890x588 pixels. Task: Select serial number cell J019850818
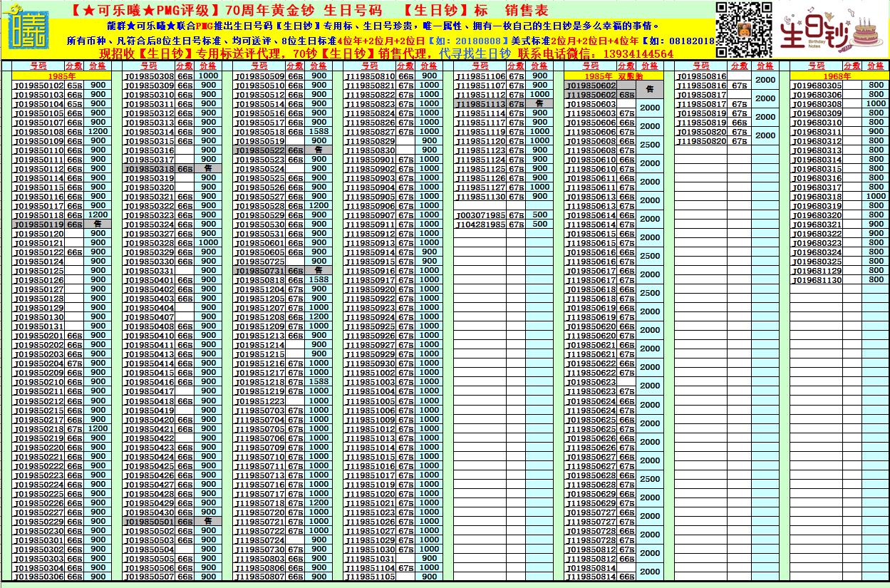(260, 280)
